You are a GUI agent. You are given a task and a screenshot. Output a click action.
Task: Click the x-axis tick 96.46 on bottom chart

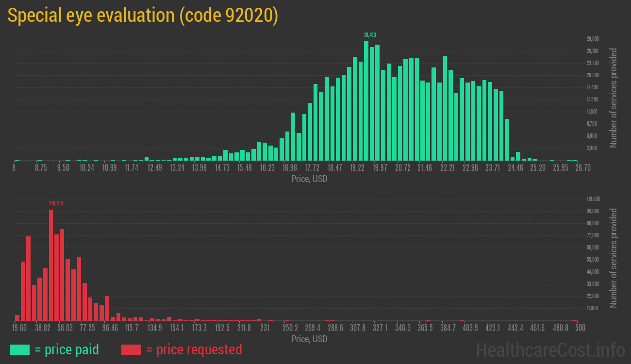pyautogui.click(x=110, y=328)
